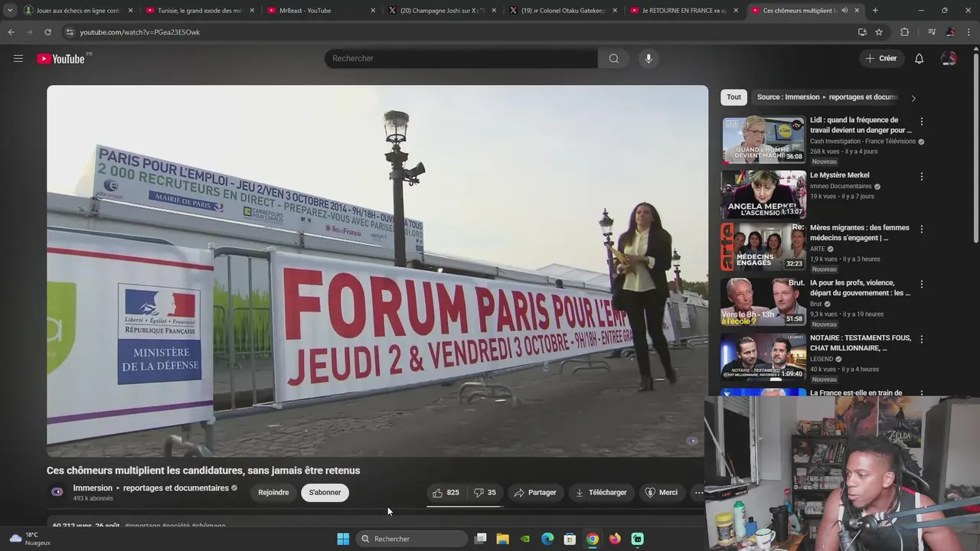Viewport: 980px width, 551px height.
Task: Open Angela Merkel video thumbnail
Action: (x=763, y=194)
